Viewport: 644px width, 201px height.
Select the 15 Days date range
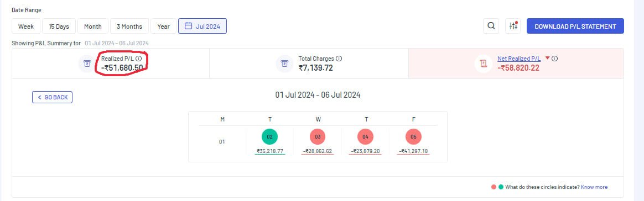pyautogui.click(x=59, y=27)
